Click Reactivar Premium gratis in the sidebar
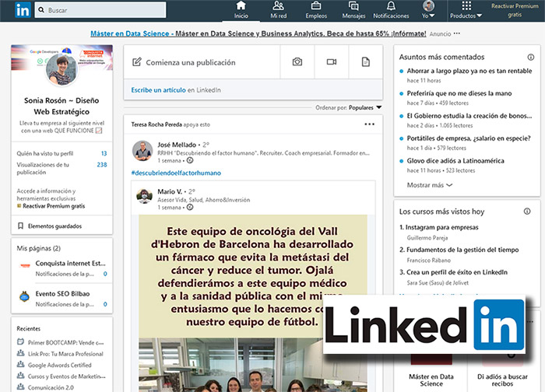This screenshot has width=545, height=392. click(x=54, y=206)
